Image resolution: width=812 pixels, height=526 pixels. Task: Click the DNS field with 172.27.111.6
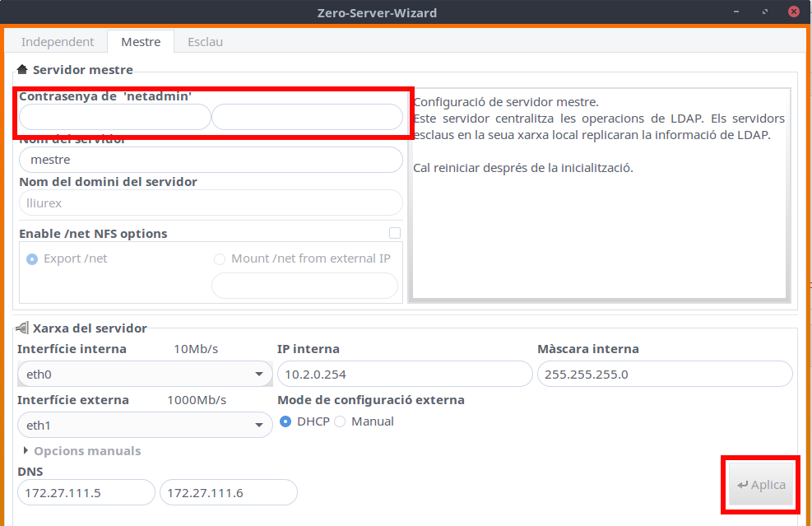[x=228, y=492]
